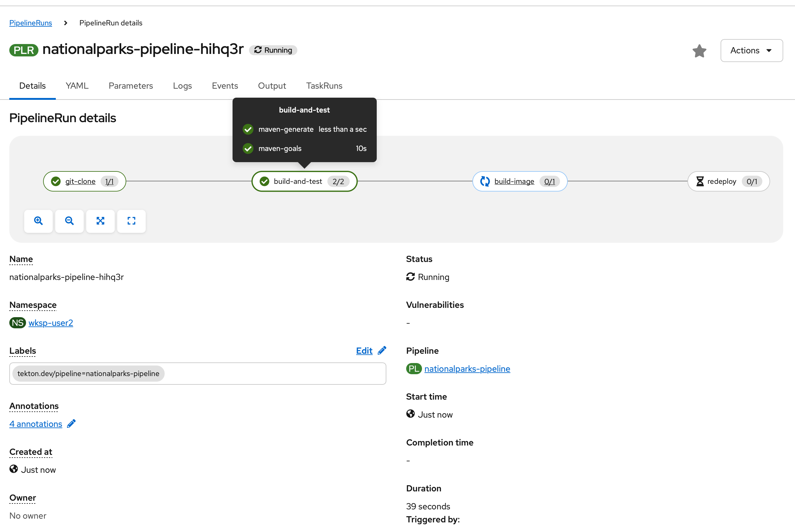Click the zoom in magnifier icon
Image resolution: width=795 pixels, height=532 pixels.
coord(38,221)
